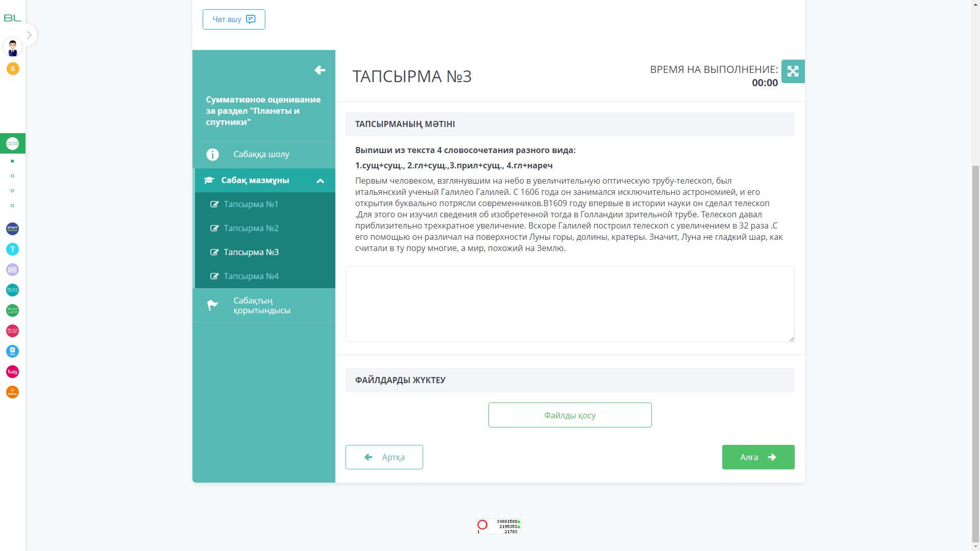Click the cyan question mark help icon
Screen dimensions: 980x551
12,249
